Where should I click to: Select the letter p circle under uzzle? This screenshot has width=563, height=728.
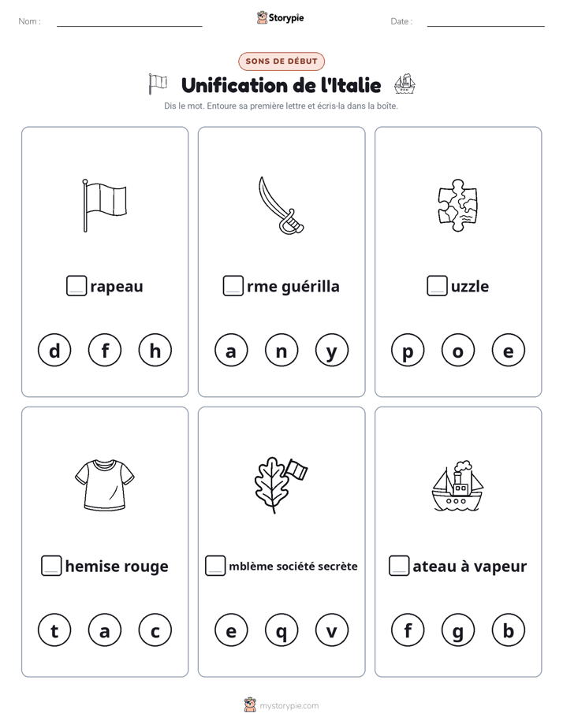pyautogui.click(x=408, y=350)
